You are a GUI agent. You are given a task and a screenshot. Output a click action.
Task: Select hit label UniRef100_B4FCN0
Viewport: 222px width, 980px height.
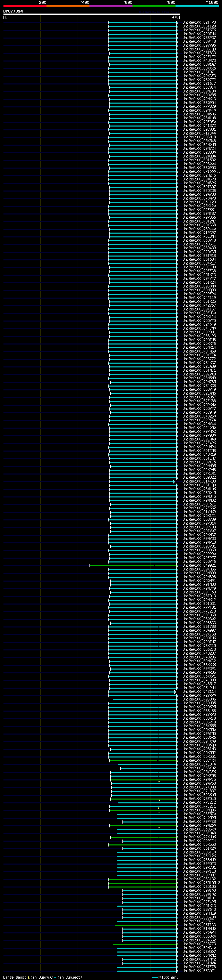pos(199,328)
